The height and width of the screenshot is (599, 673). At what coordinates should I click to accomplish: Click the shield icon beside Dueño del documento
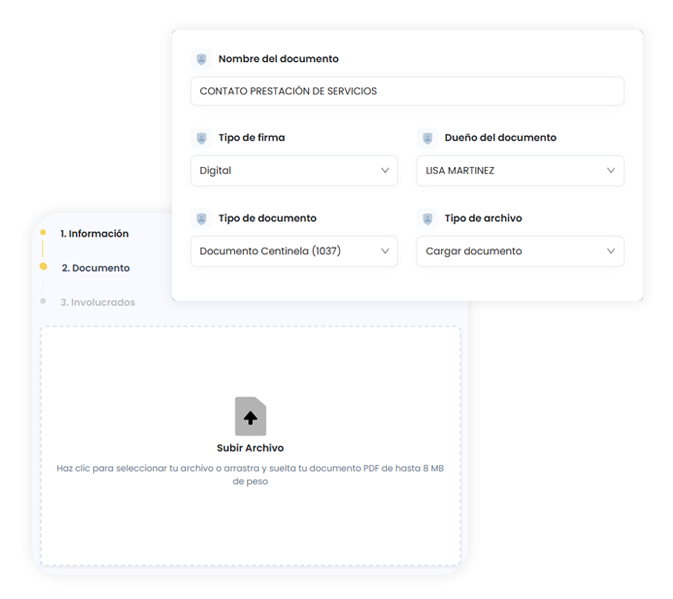[427, 138]
